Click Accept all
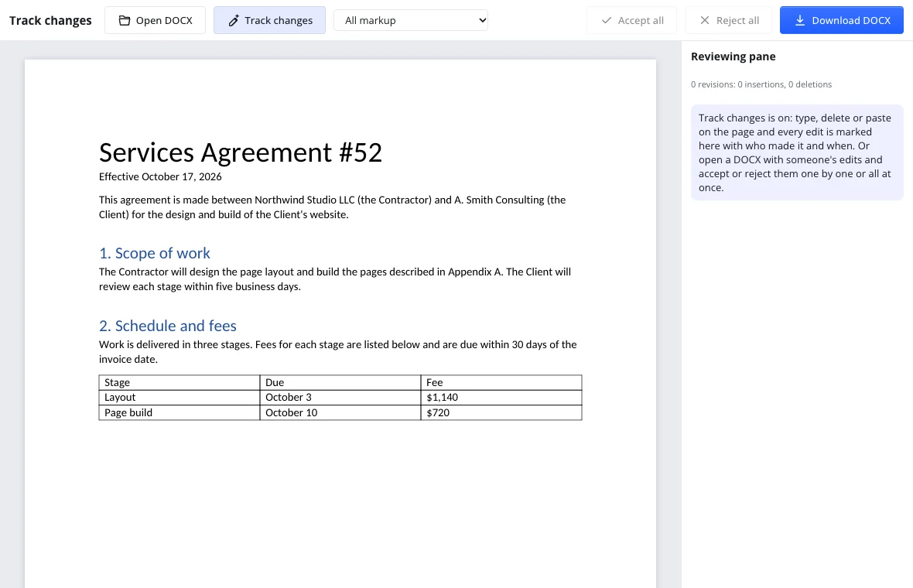This screenshot has height=588, width=913. tap(632, 20)
